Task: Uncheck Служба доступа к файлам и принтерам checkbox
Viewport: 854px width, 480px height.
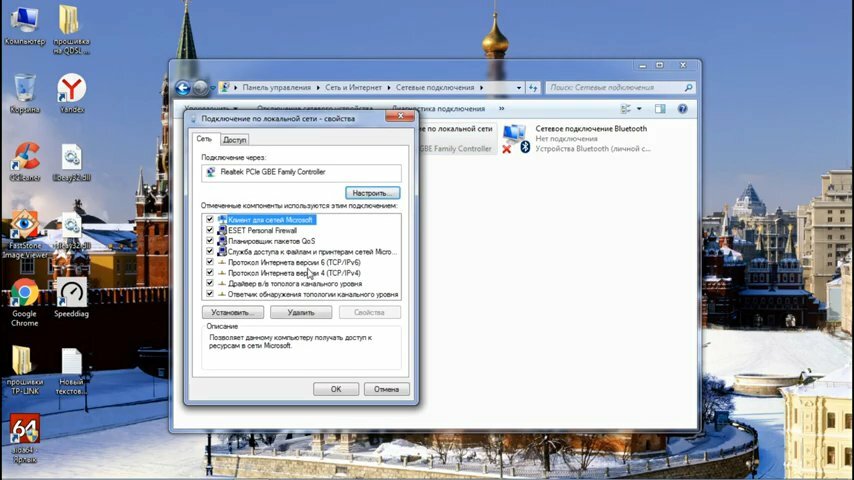Action: 210,251
